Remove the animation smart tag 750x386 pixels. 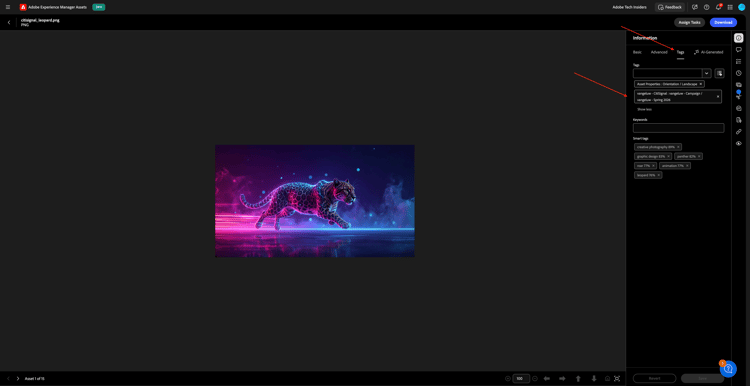tap(687, 165)
